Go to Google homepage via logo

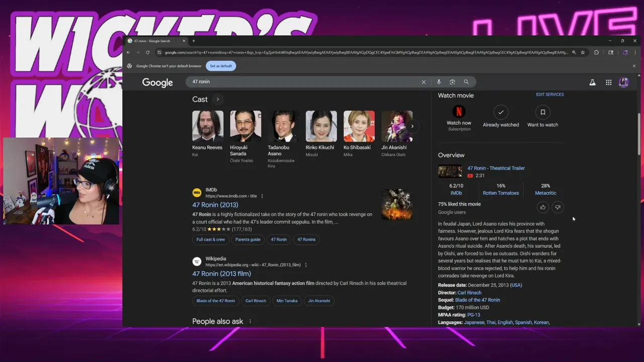[x=157, y=82]
